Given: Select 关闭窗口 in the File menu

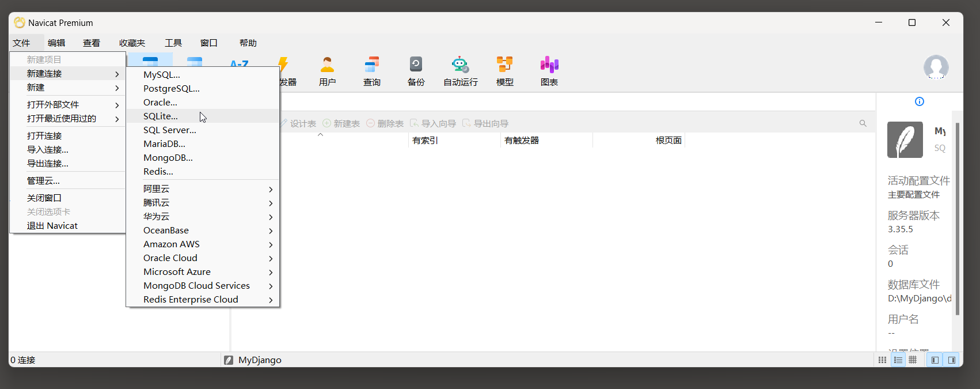Looking at the screenshot, I should pos(68,198).
